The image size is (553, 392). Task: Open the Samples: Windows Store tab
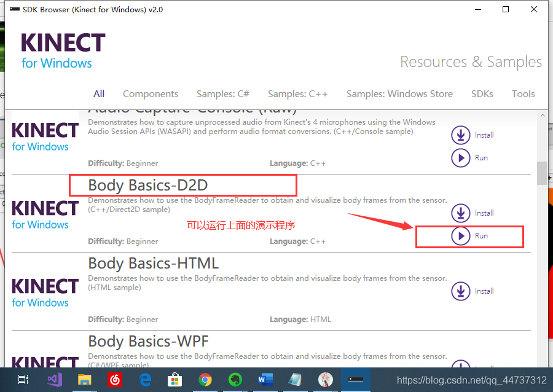click(399, 93)
